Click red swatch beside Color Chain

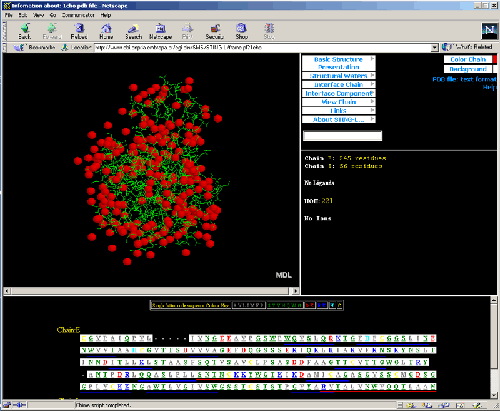pyautogui.click(x=495, y=59)
